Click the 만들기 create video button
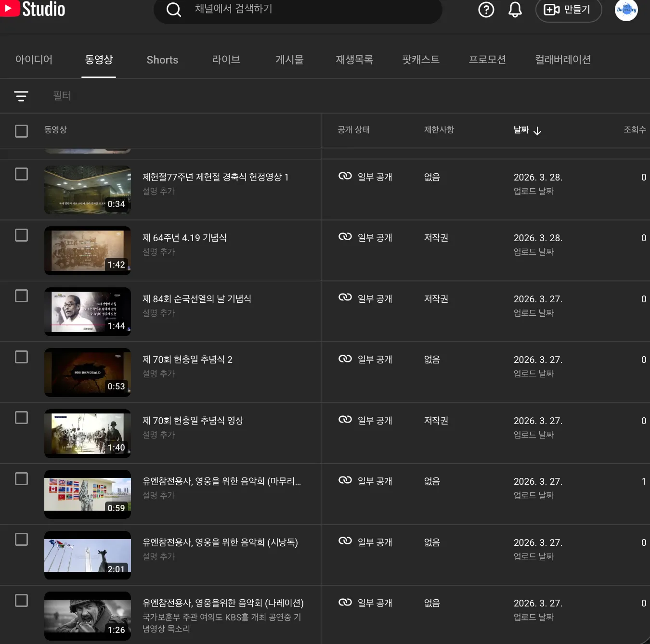This screenshot has width=650, height=644. tap(569, 10)
